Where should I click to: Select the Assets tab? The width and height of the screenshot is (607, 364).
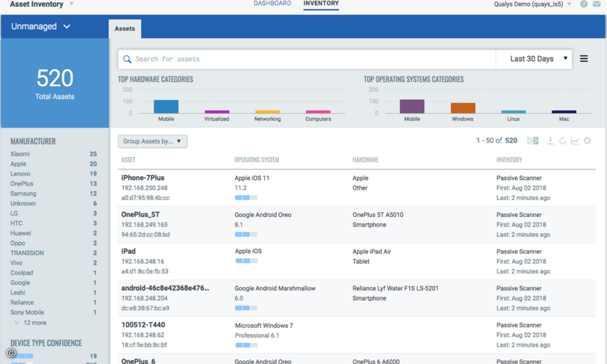[125, 29]
